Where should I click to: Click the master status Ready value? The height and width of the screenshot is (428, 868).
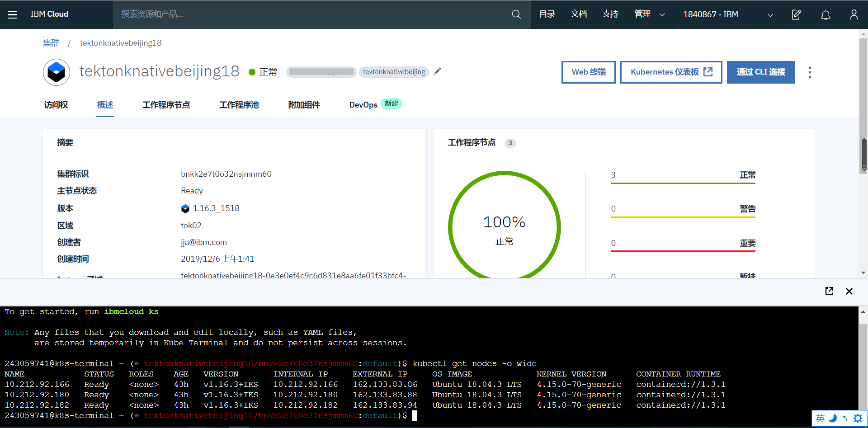[x=192, y=191]
